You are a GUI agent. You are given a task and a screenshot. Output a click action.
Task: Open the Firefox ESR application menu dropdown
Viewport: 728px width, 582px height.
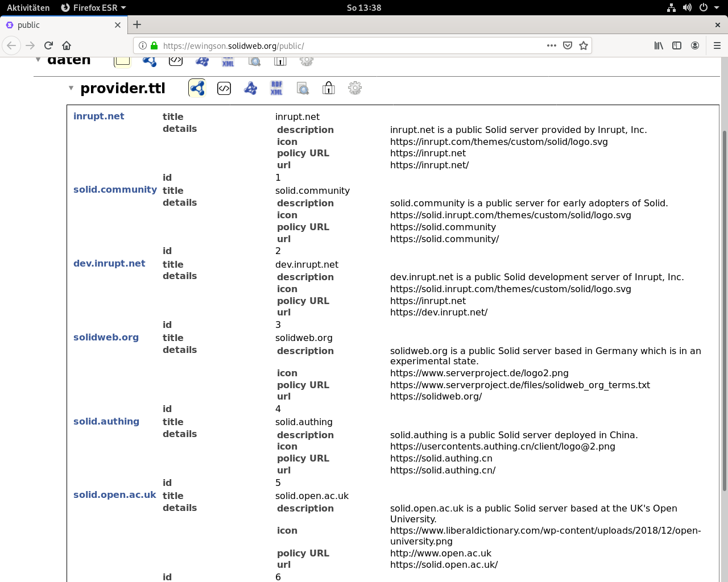93,7
